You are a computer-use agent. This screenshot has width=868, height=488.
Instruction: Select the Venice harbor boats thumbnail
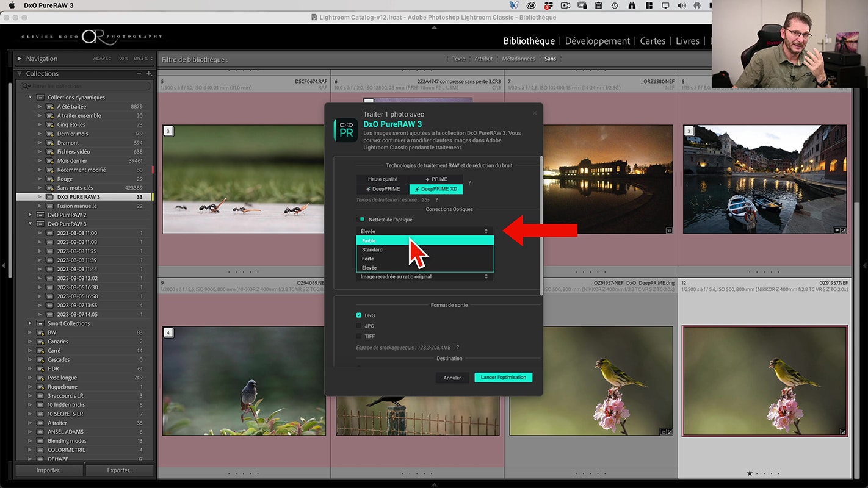tap(765, 179)
